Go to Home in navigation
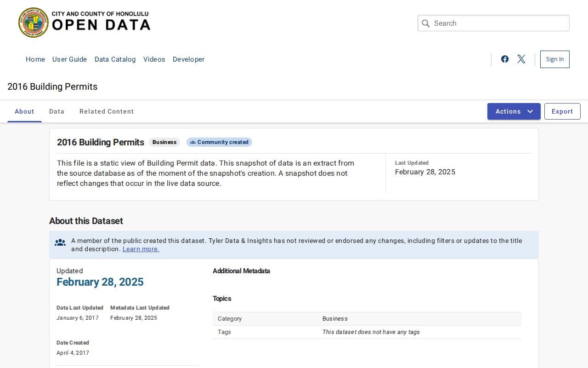This screenshot has height=368, width=588. coord(35,59)
